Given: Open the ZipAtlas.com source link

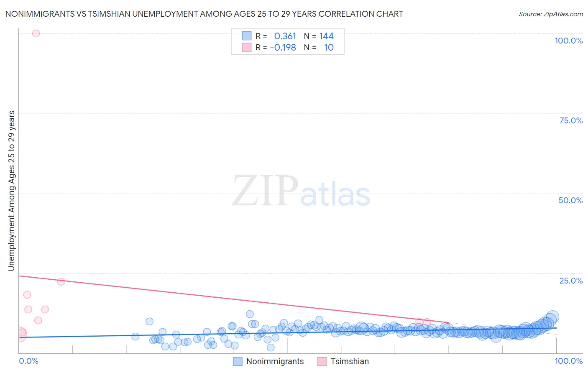Looking at the screenshot, I should pyautogui.click(x=551, y=14).
